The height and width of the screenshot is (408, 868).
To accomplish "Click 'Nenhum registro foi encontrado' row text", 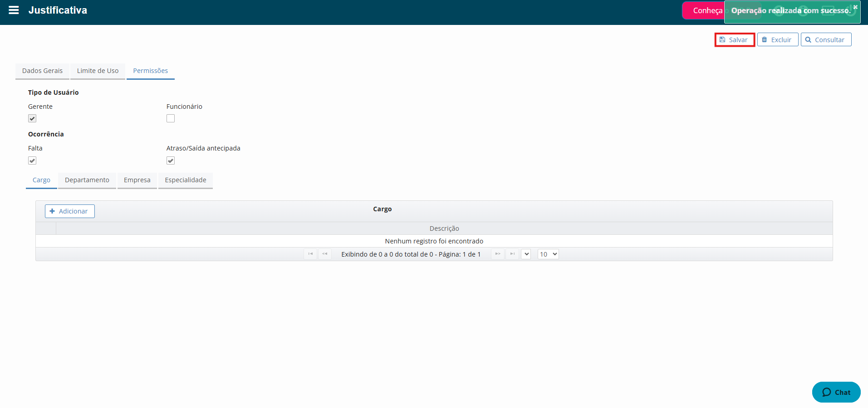I will 434,241.
